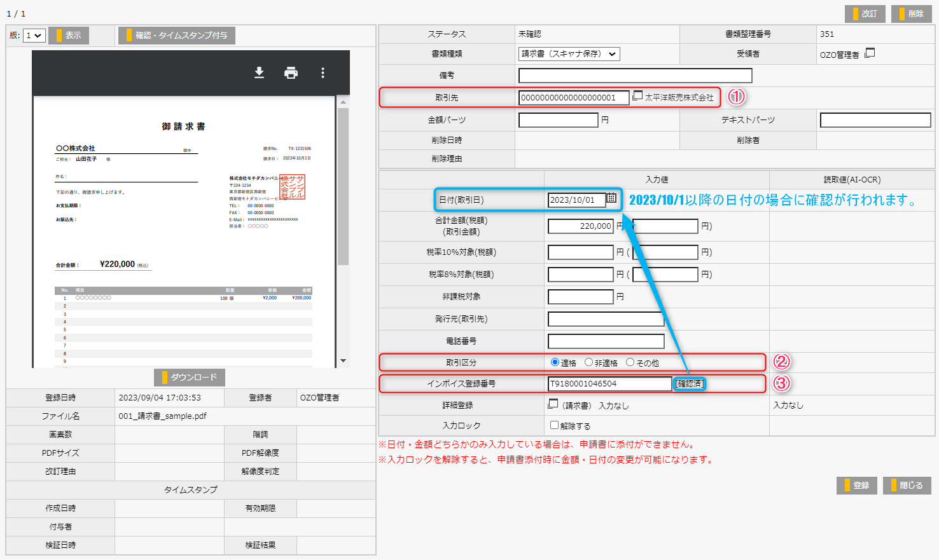Click the PDF download arrow icon
Image resolution: width=939 pixels, height=560 pixels.
259,72
